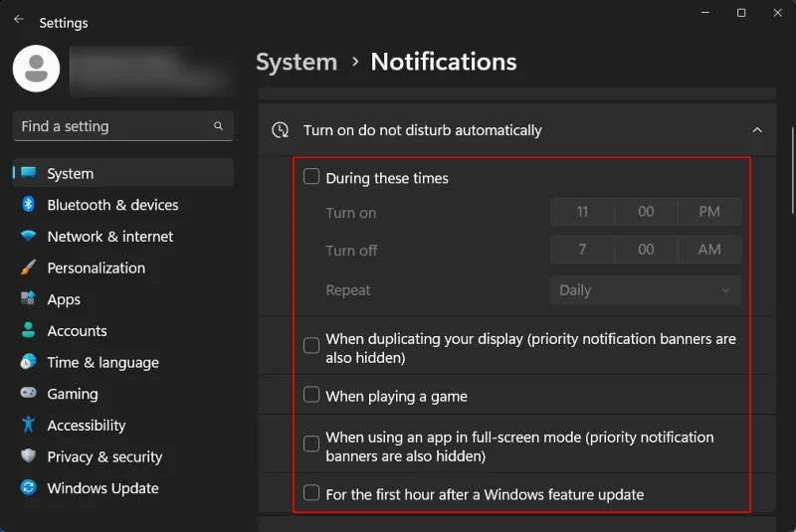Open the user profile avatar
796x532 pixels.
pos(36,69)
